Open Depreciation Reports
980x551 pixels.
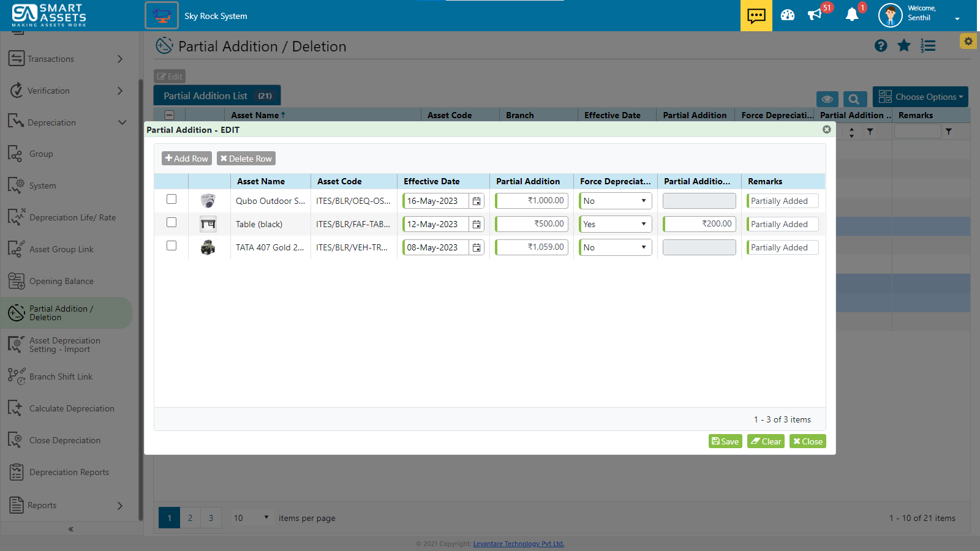tap(69, 471)
